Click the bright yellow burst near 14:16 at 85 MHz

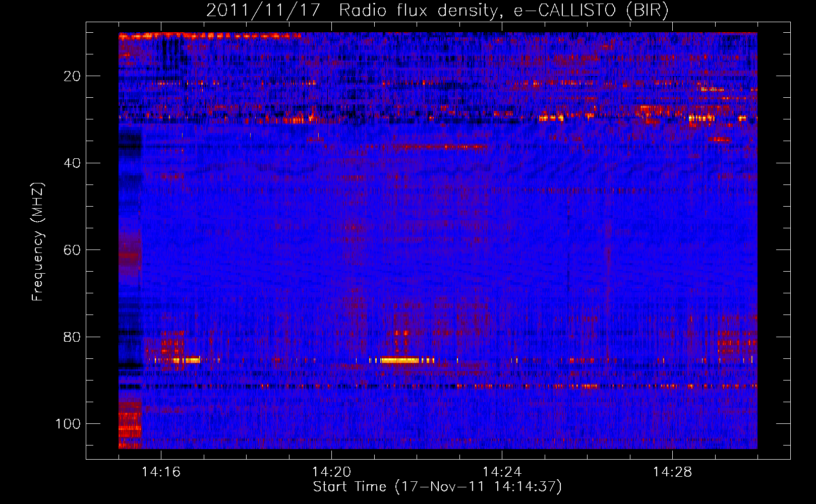tap(186, 360)
